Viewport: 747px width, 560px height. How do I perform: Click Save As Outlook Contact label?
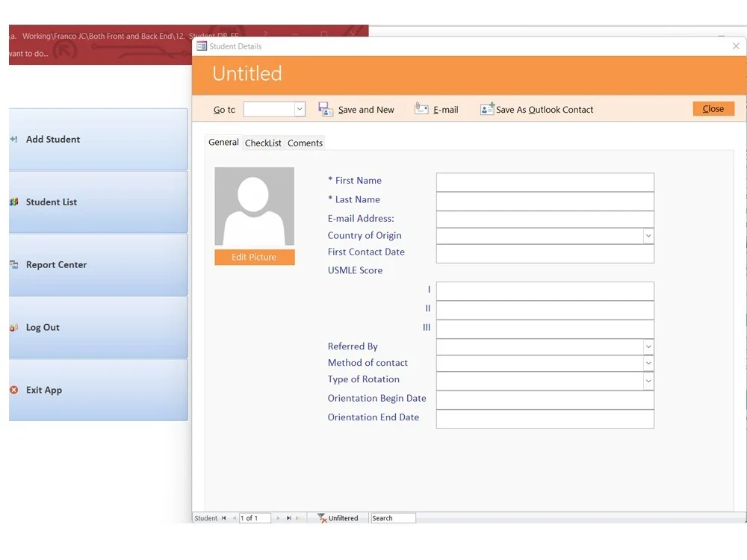545,110
